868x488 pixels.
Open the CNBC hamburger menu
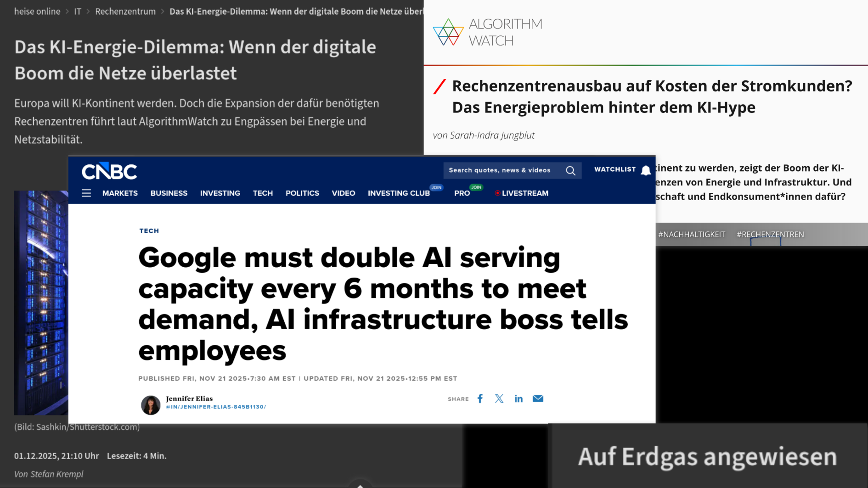[x=86, y=193]
